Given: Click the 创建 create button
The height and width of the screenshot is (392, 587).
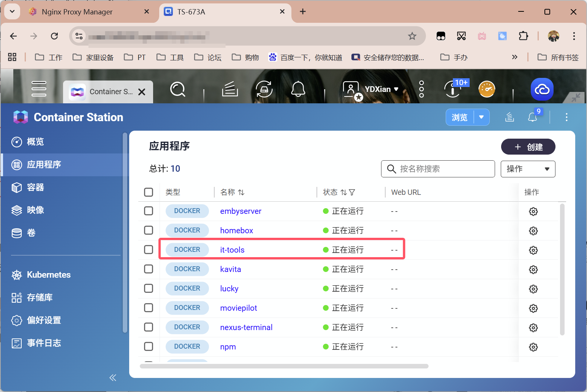Looking at the screenshot, I should (528, 147).
